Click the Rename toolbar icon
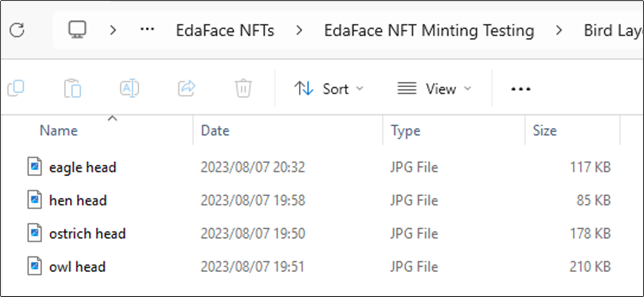644x297 pixels. tap(129, 89)
